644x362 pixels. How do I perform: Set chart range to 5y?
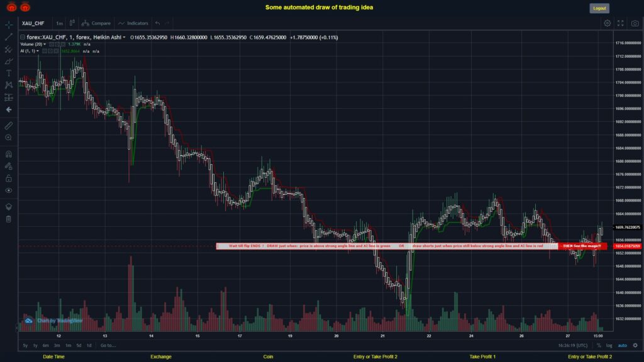[25, 345]
